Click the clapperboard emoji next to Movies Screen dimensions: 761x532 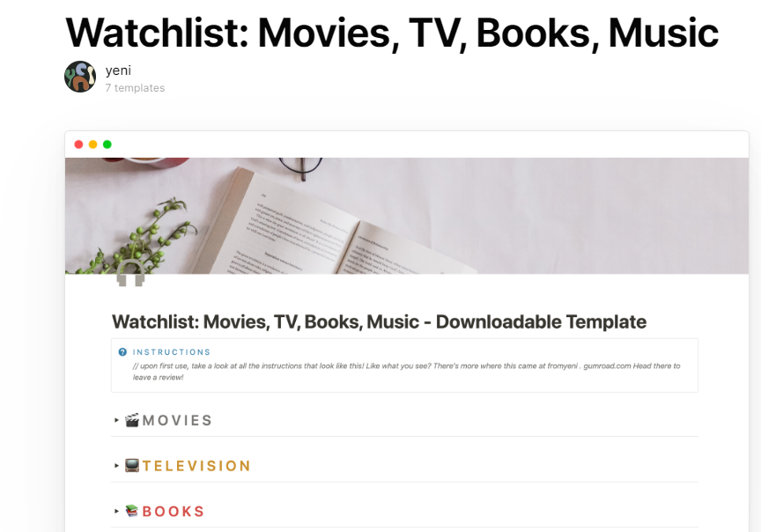132,420
